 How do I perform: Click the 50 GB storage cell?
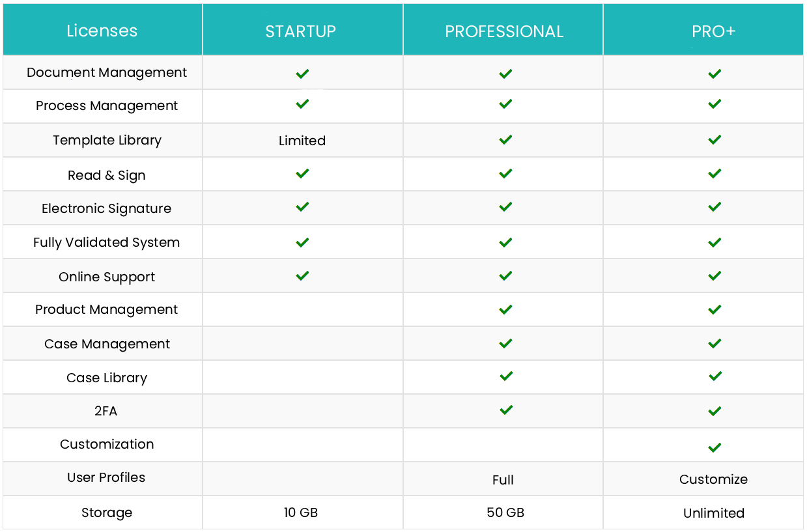[505, 512]
